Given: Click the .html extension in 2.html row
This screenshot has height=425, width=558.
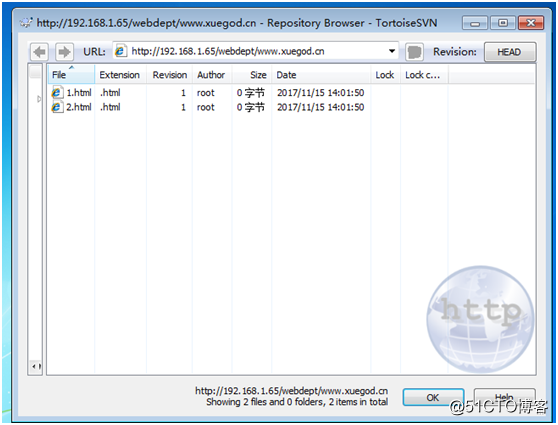Looking at the screenshot, I should 110,107.
